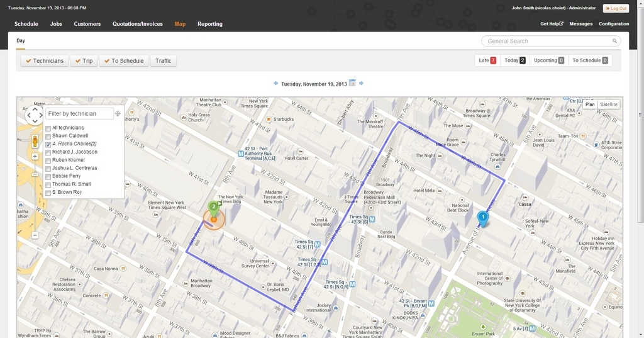Screen dimensions: 644x338
Task: Click the search magnifier icon
Action: [614, 41]
